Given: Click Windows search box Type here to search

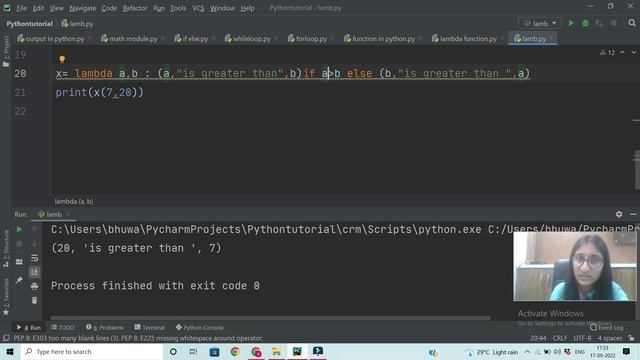Looking at the screenshot, I should 92,351.
